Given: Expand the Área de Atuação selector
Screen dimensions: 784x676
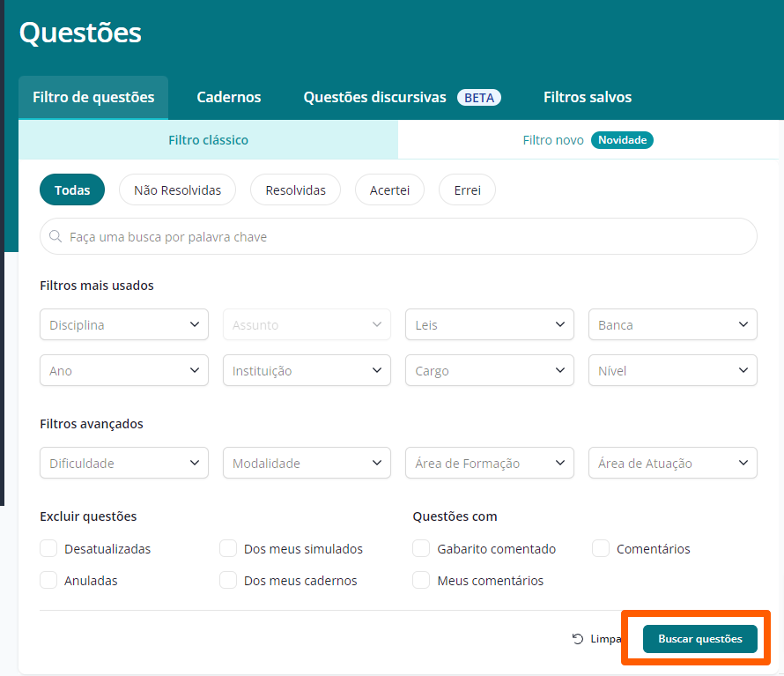Looking at the screenshot, I should tap(672, 463).
